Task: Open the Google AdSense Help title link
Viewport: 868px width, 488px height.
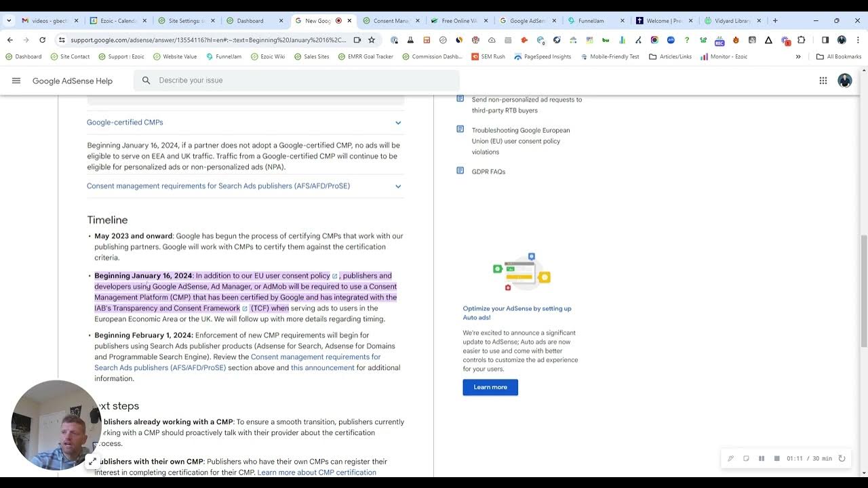Action: (73, 81)
